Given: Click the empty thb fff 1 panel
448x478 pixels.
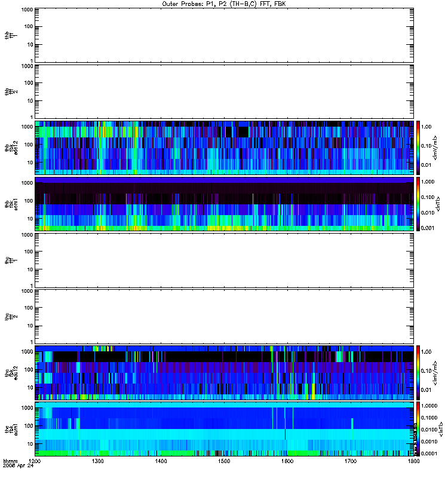Looking at the screenshot, I should pos(225,35).
